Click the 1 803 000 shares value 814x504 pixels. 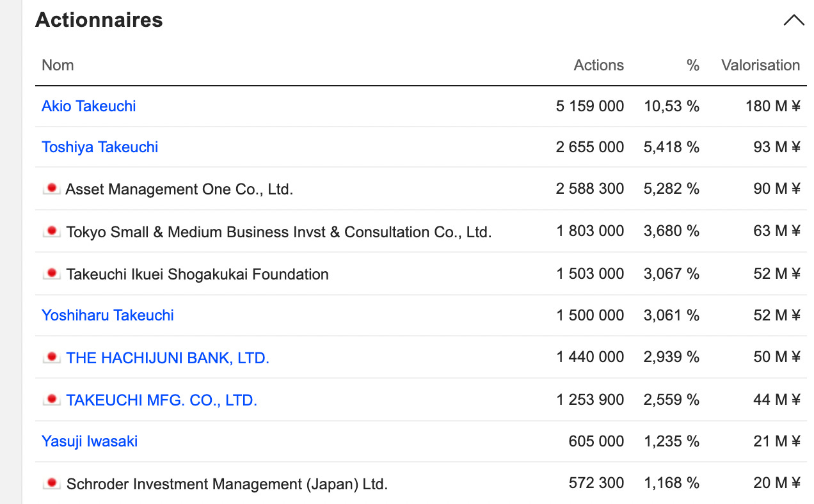pyautogui.click(x=590, y=231)
